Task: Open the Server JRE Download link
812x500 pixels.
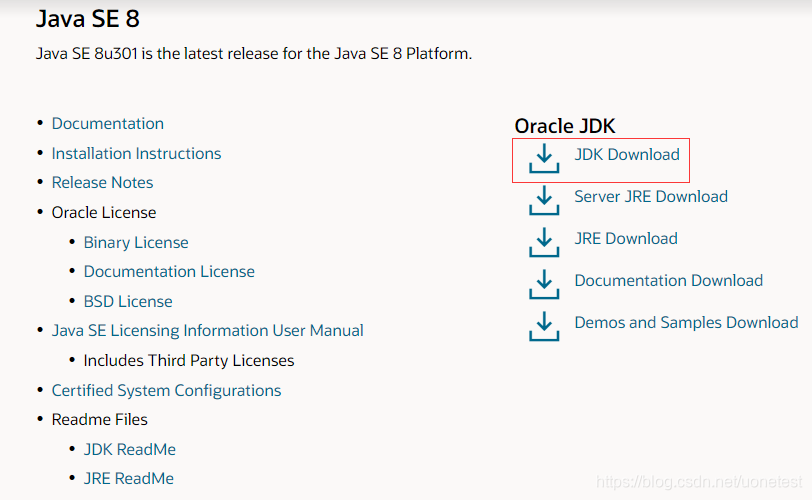Action: pyautogui.click(x=651, y=196)
